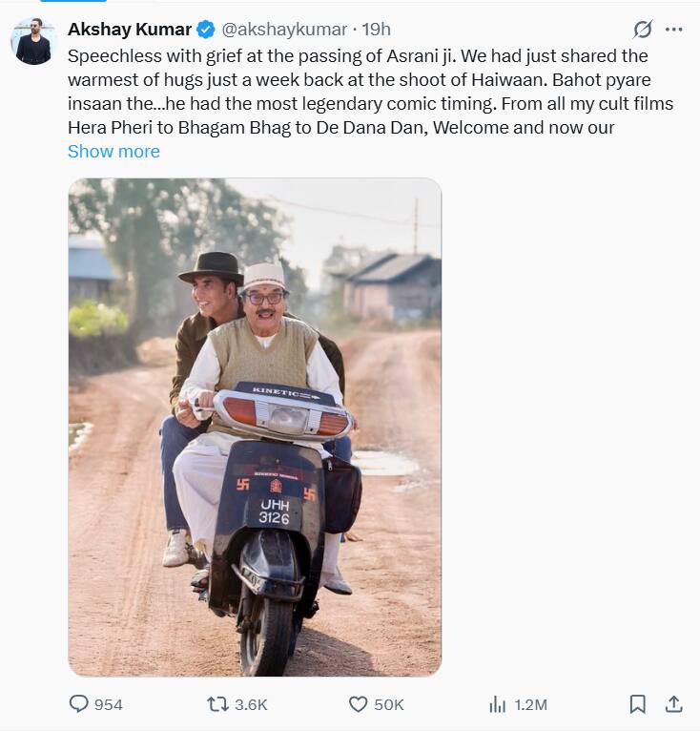Image resolution: width=700 pixels, height=731 pixels.
Task: Open the view analytics bar chart icon
Action: click(497, 704)
